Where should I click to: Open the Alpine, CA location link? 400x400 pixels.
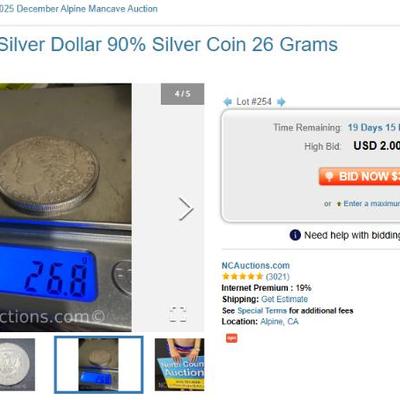click(x=279, y=322)
